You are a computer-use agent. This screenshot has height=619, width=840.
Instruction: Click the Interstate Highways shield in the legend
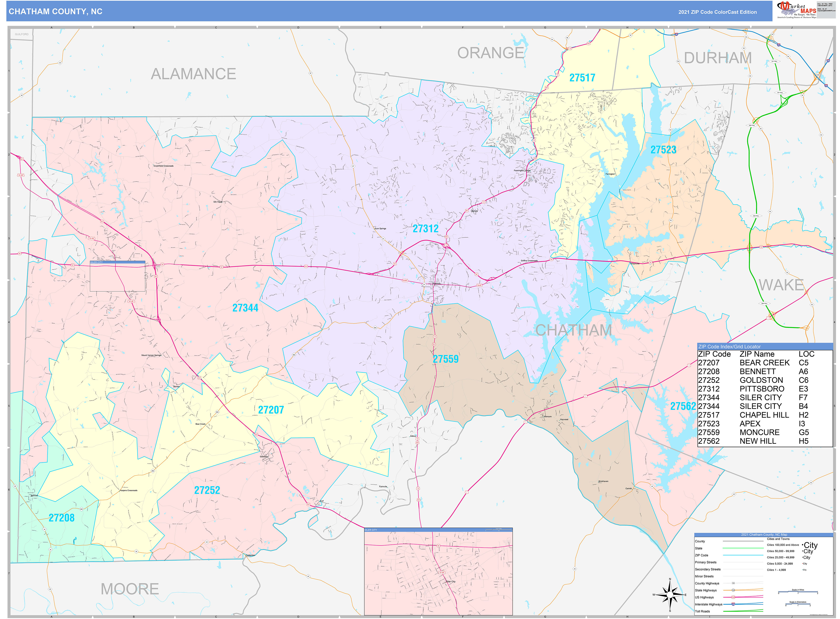coord(733,604)
